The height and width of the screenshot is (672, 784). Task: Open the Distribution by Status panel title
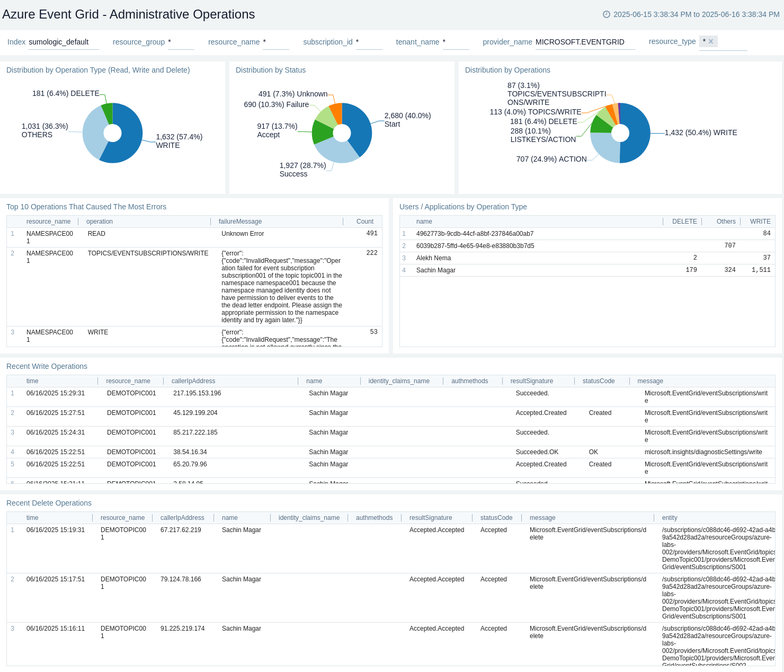pos(271,70)
